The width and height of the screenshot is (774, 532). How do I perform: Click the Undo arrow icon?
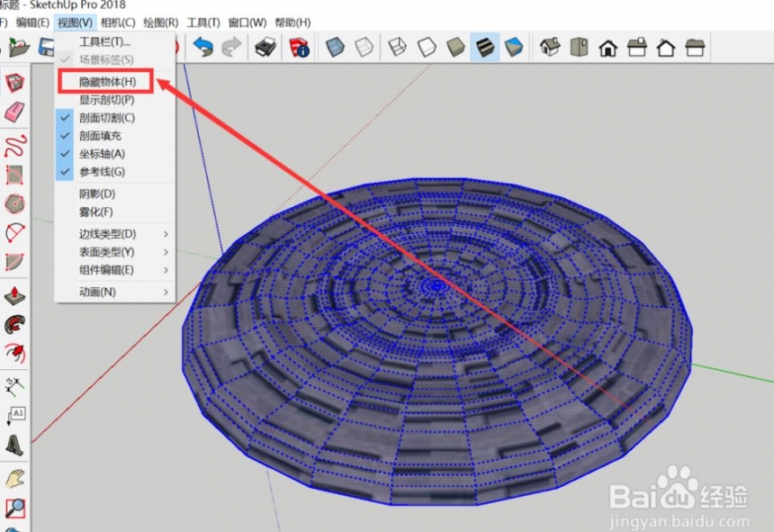click(202, 48)
